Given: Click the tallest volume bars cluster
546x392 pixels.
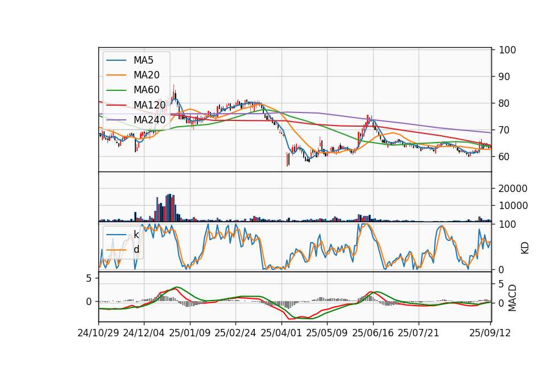Looking at the screenshot, I should pyautogui.click(x=169, y=208).
